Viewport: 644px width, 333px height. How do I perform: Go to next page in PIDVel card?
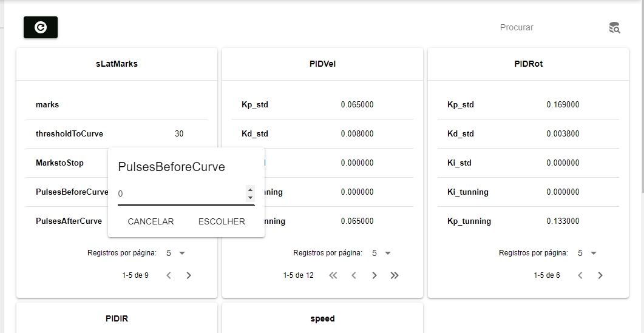click(x=374, y=275)
